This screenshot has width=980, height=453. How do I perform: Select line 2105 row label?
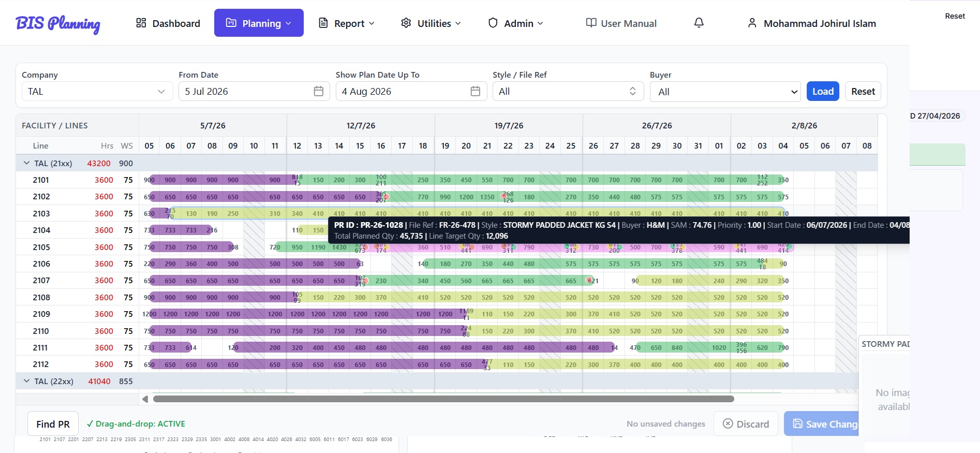[41, 247]
